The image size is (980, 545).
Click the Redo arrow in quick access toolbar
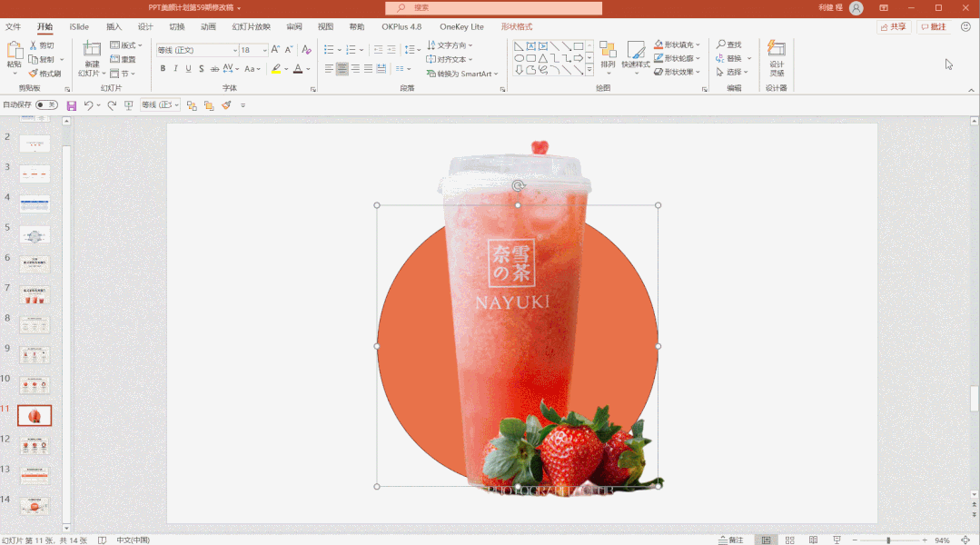tap(112, 105)
